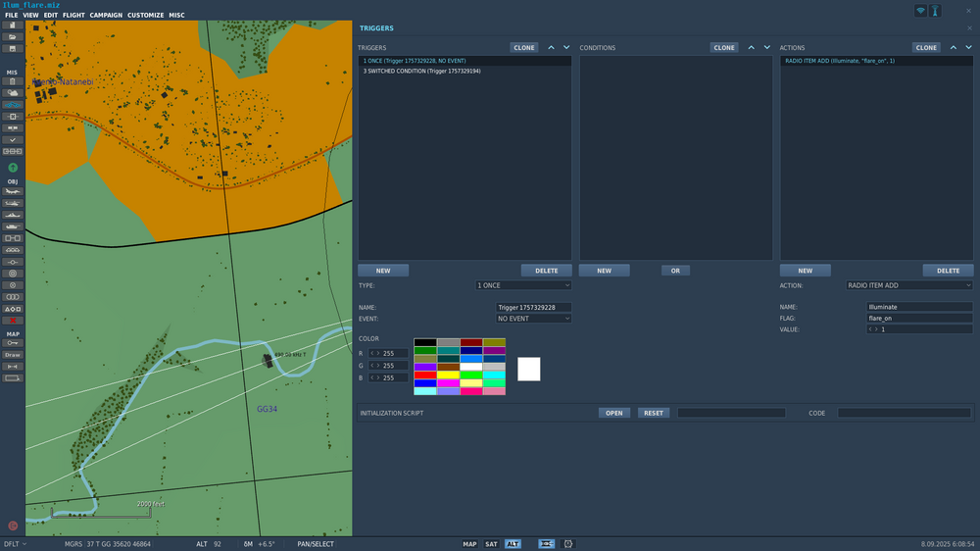Viewport: 980px width, 551px height.
Task: Select the 3 SWITCHED CONDITION trigger entry
Action: pos(421,72)
